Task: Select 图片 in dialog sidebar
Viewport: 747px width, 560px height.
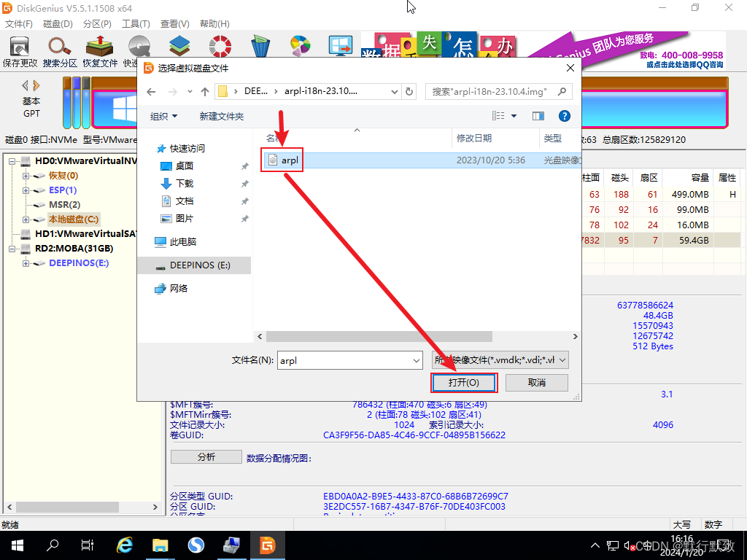Action: pos(185,219)
